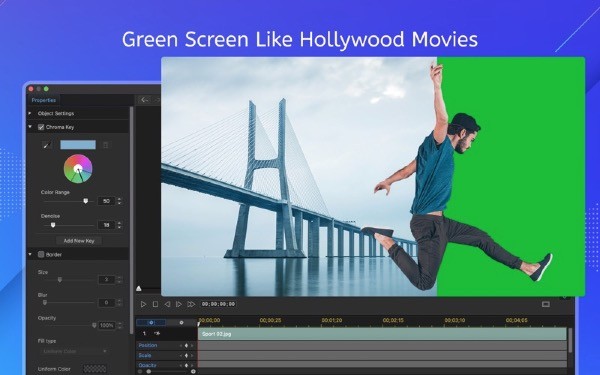The height and width of the screenshot is (375, 600).
Task: Zoom in timeline with plus icon
Action: click(193, 372)
